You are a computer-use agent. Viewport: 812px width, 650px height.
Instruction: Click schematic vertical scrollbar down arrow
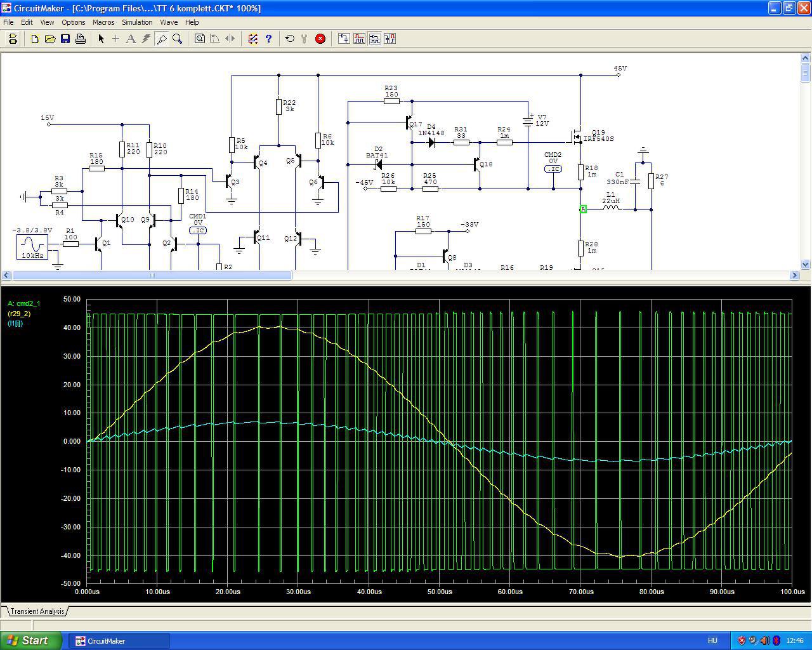(806, 264)
